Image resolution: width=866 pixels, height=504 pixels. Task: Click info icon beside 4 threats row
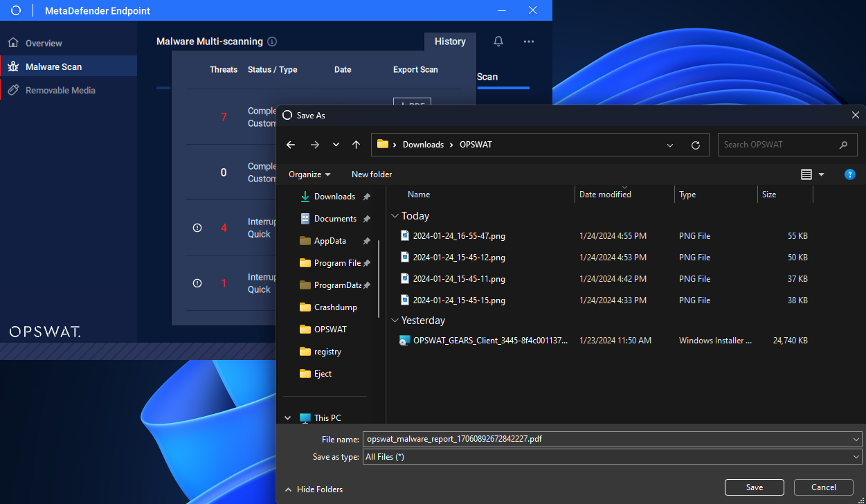coord(197,228)
